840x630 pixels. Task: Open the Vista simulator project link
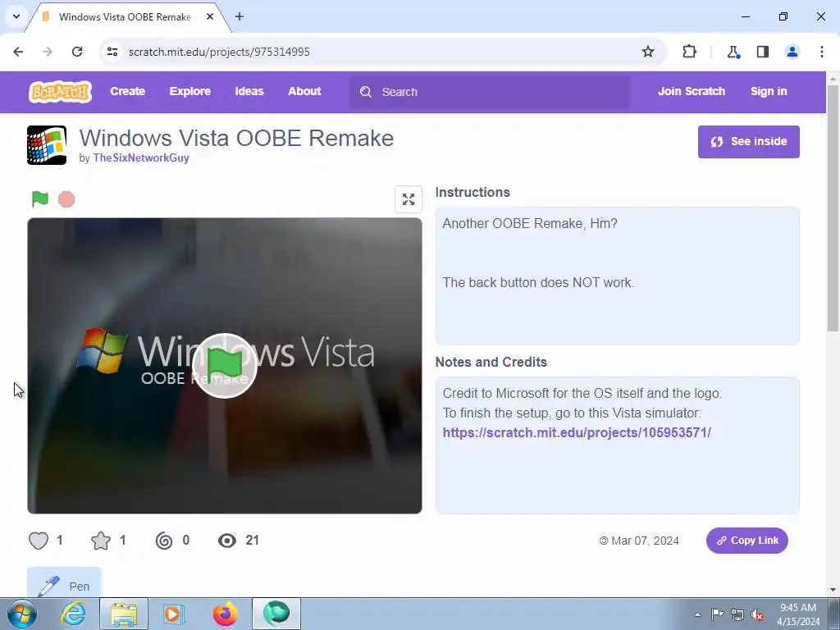(577, 433)
